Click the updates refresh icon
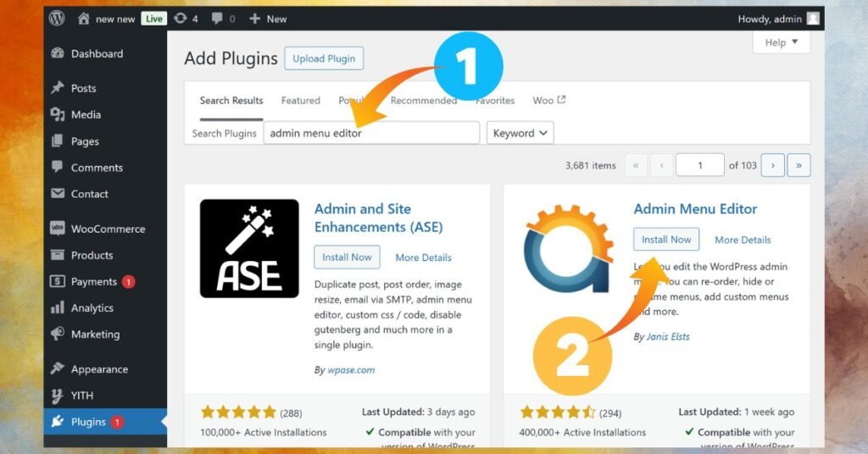Viewport: 868px width, 454px height. [181, 19]
